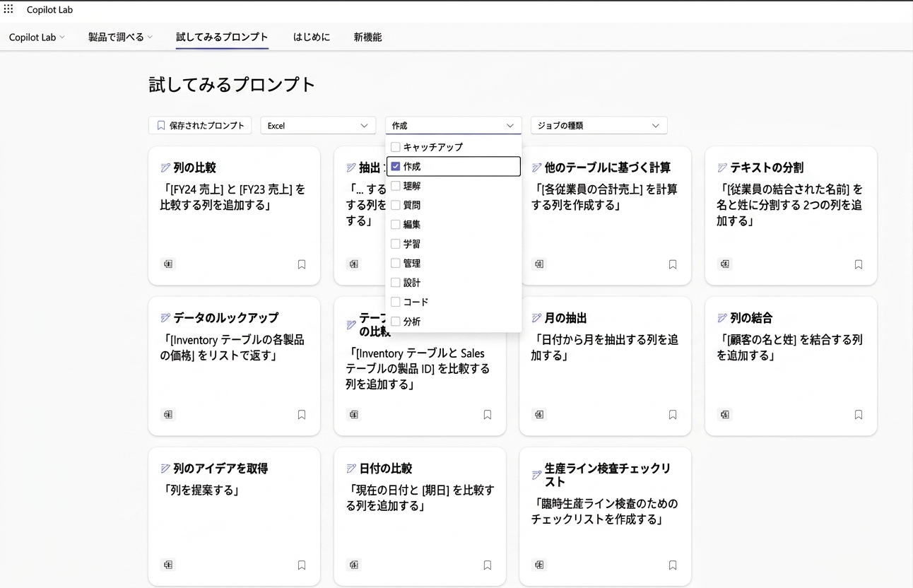
Task: Click 「臨時生産ライン検査のためのチェックリストを作成する」 text
Action: [x=604, y=512]
